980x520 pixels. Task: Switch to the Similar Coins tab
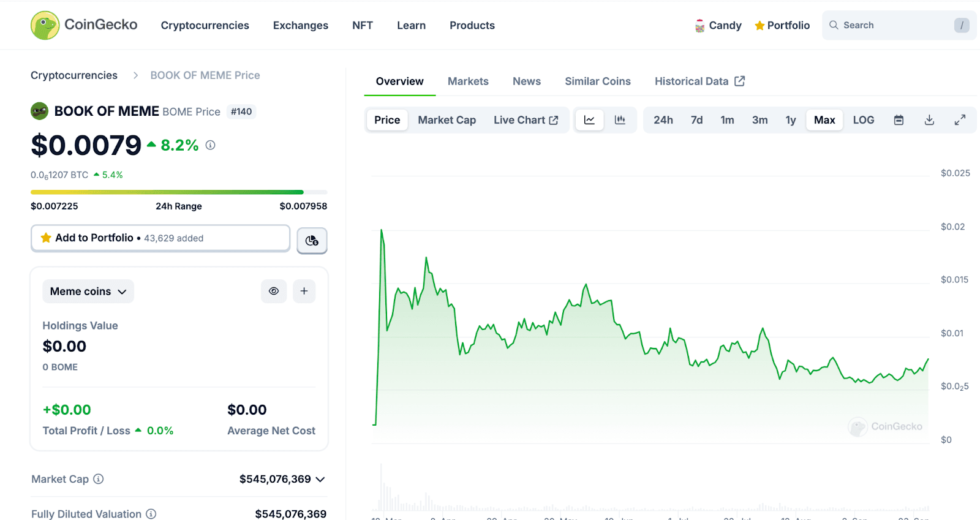(598, 81)
